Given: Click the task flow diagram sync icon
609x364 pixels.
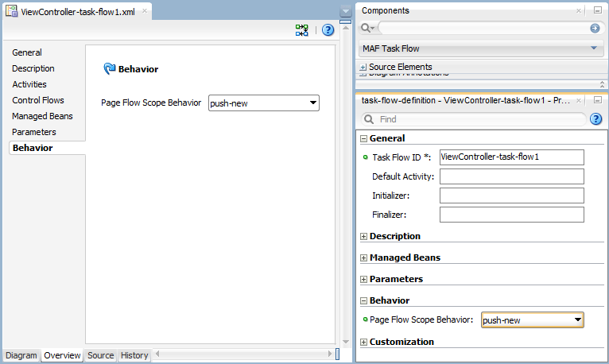Looking at the screenshot, I should point(302,30).
